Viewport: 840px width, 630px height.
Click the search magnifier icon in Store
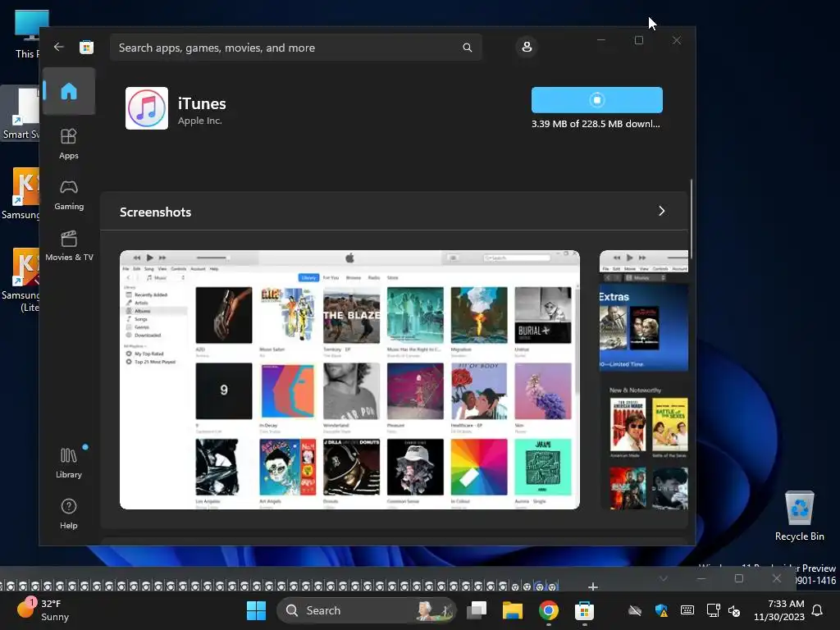coord(467,48)
